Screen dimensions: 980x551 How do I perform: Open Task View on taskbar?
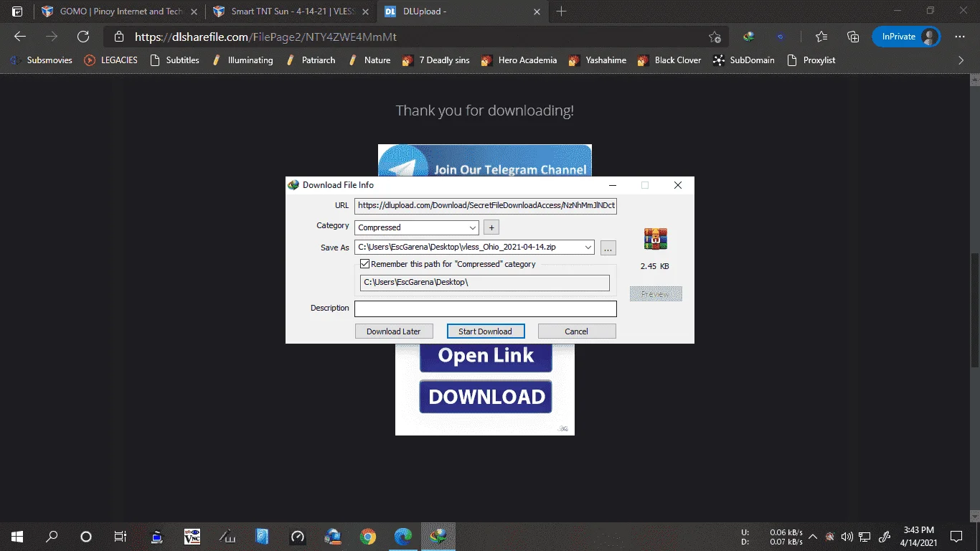point(121,536)
